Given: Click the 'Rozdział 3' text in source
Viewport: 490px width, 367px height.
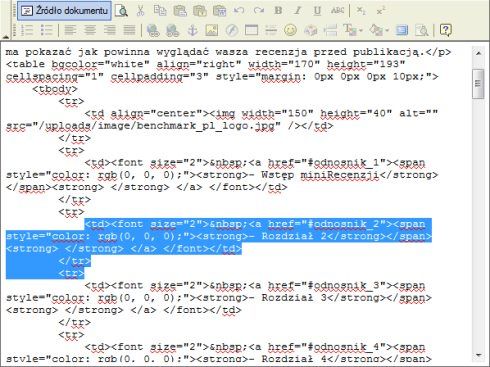Looking at the screenshot, I should tap(294, 298).
